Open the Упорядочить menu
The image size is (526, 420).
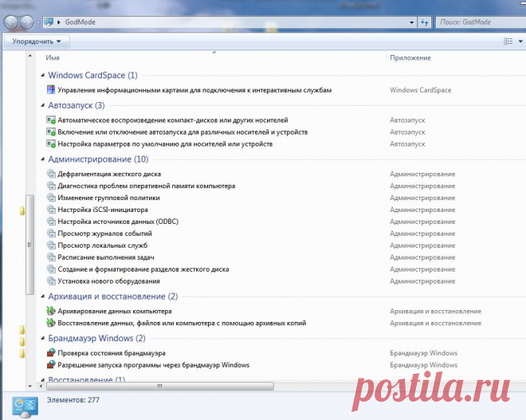(37, 41)
